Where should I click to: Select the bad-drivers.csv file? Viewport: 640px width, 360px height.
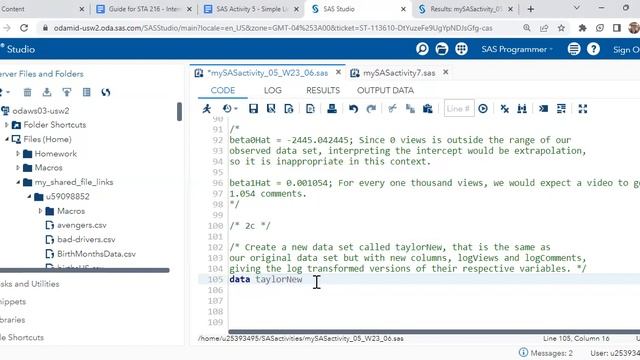click(86, 240)
